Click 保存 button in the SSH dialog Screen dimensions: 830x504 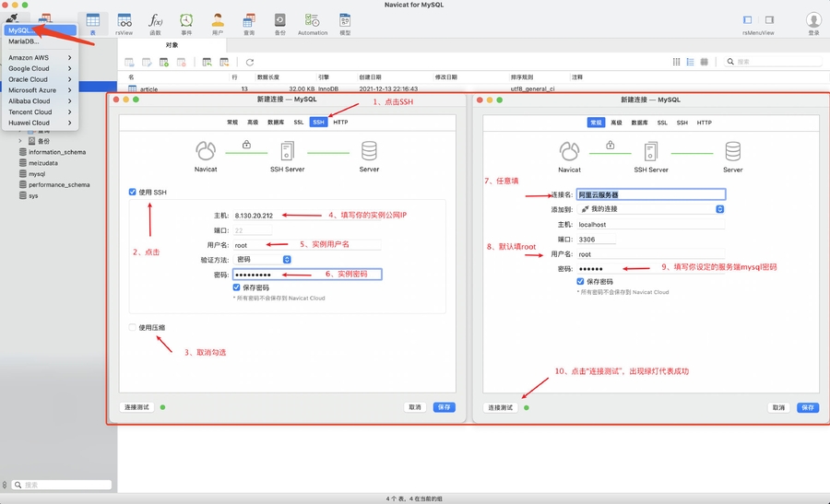click(x=445, y=407)
